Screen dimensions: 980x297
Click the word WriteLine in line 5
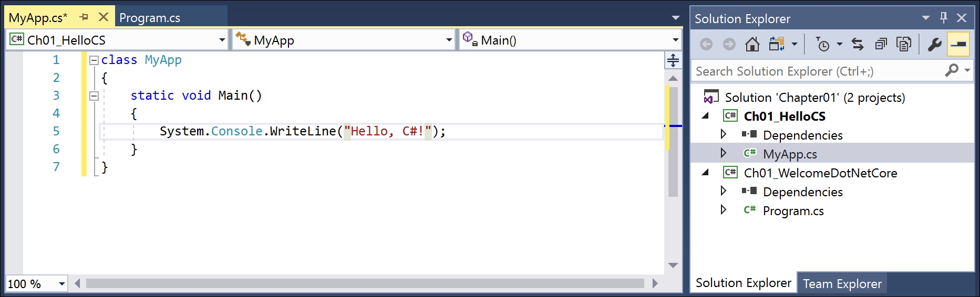coord(303,131)
